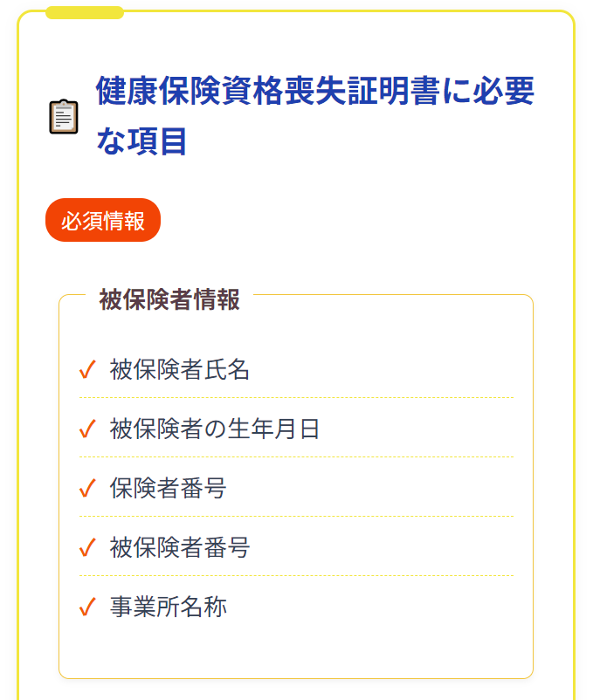Click the 必須情報 orange badge
593x700 pixels.
103,220
